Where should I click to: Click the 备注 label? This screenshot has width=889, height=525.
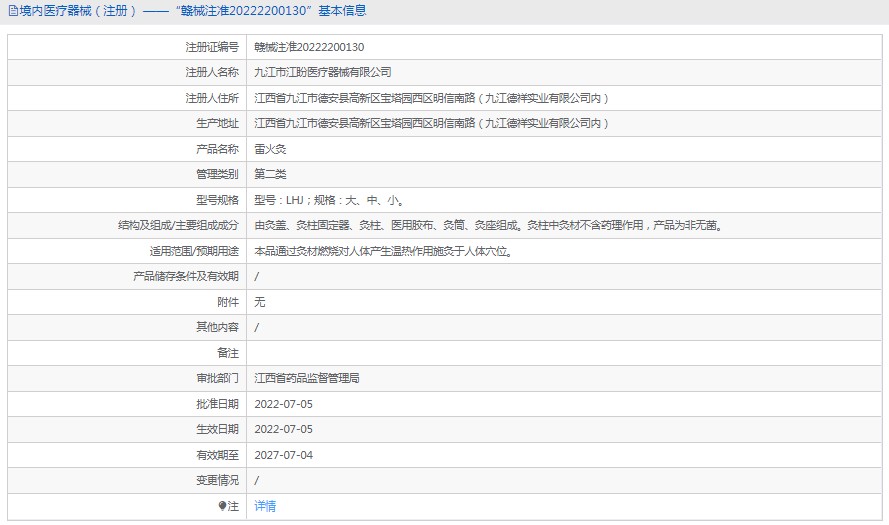pos(228,353)
